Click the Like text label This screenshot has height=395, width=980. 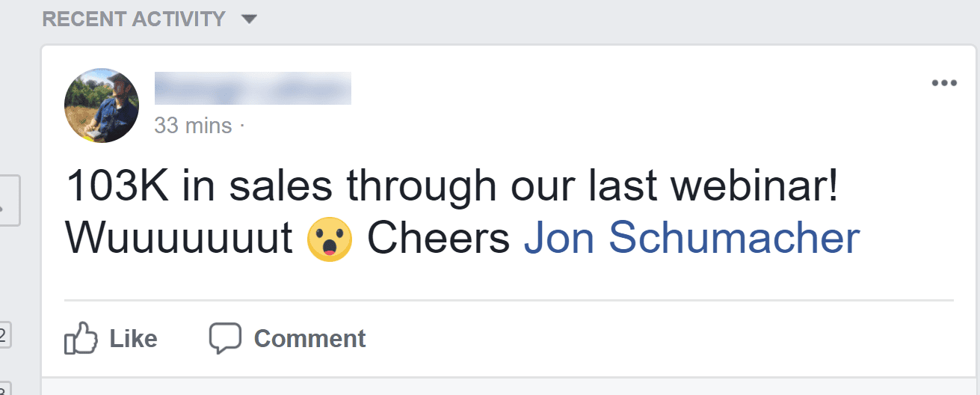click(x=134, y=339)
